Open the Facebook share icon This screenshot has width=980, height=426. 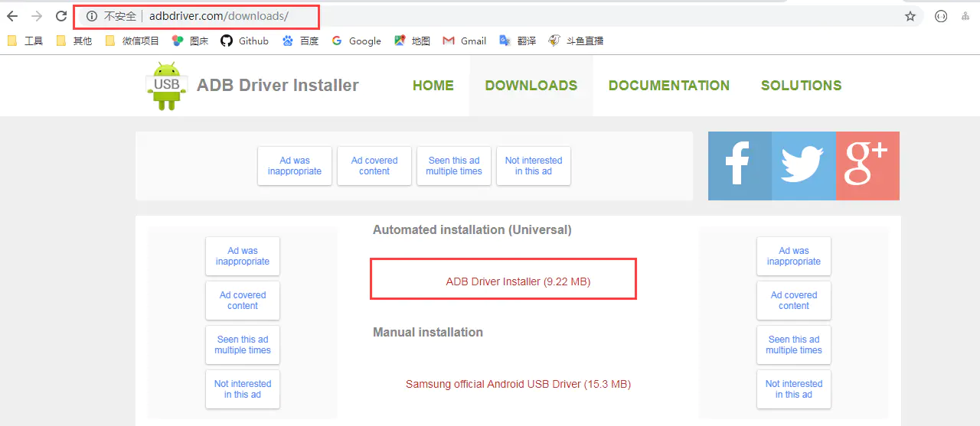[740, 166]
